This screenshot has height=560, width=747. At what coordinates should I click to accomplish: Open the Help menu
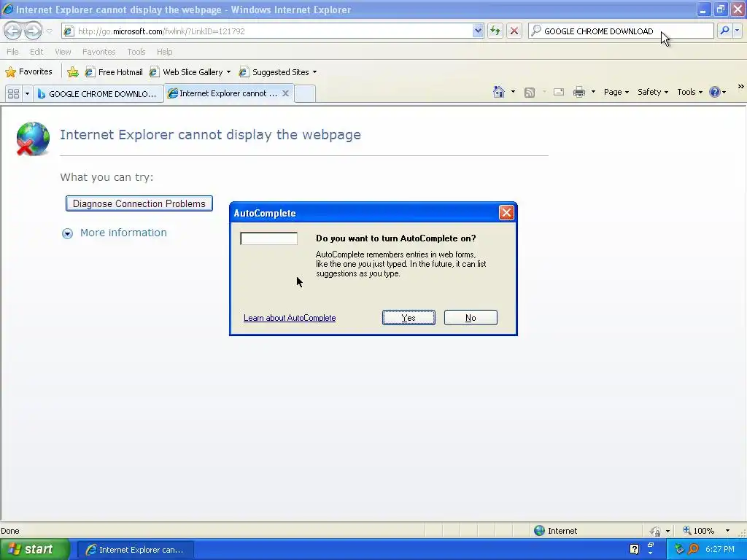[164, 52]
